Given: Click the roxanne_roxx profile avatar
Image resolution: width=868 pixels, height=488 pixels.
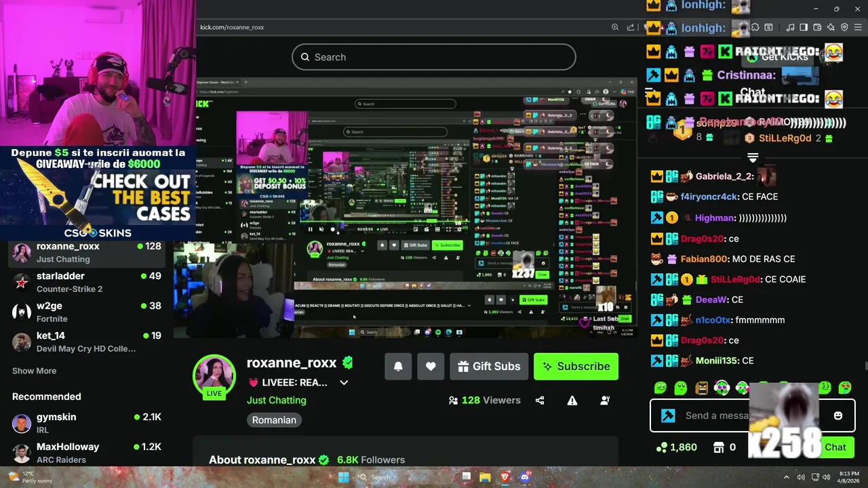Looking at the screenshot, I should click(214, 374).
